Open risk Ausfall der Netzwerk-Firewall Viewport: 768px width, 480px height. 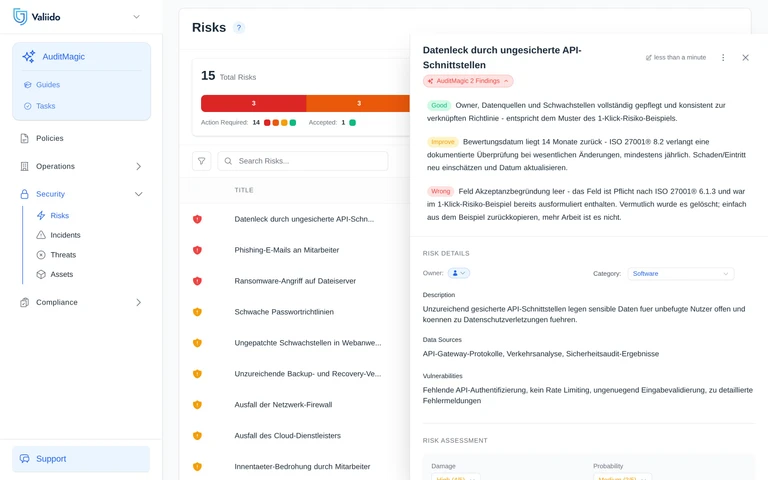283,405
